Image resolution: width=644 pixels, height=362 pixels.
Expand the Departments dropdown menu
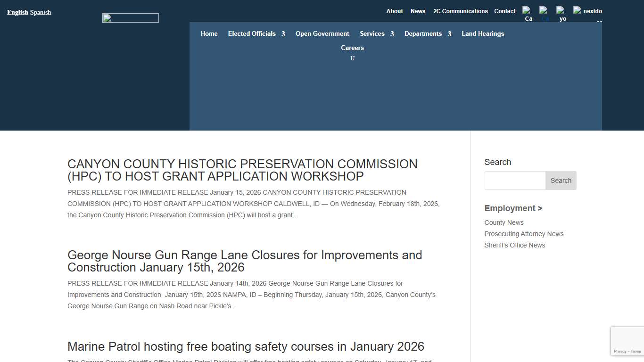[427, 34]
